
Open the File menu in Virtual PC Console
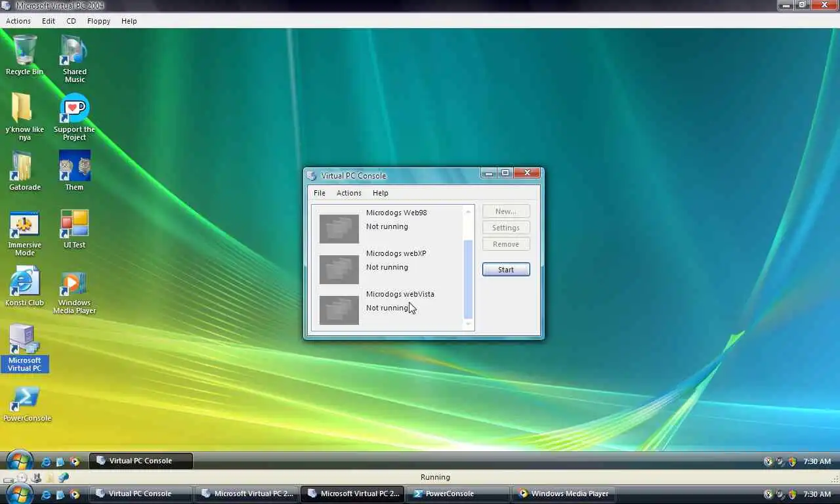point(320,193)
